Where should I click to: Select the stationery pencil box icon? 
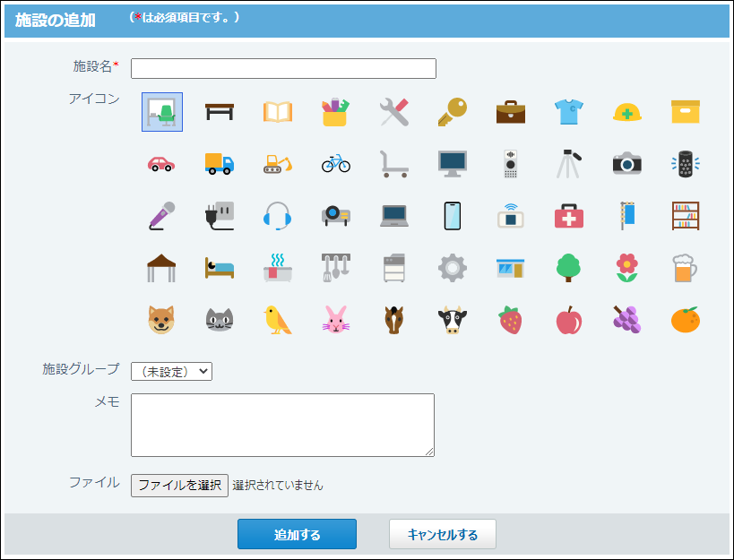pos(336,112)
